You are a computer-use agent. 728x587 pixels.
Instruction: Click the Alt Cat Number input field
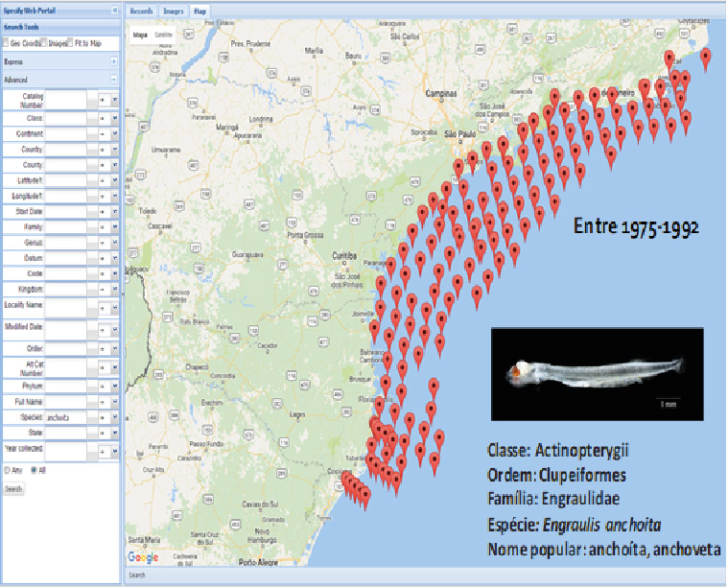[x=66, y=367]
